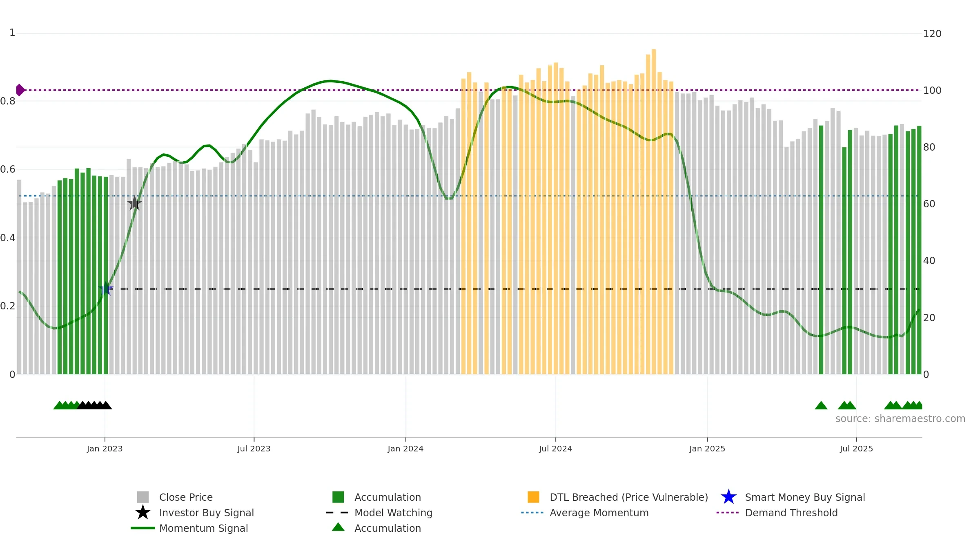Click the sharemaestro.com source text

click(x=900, y=419)
